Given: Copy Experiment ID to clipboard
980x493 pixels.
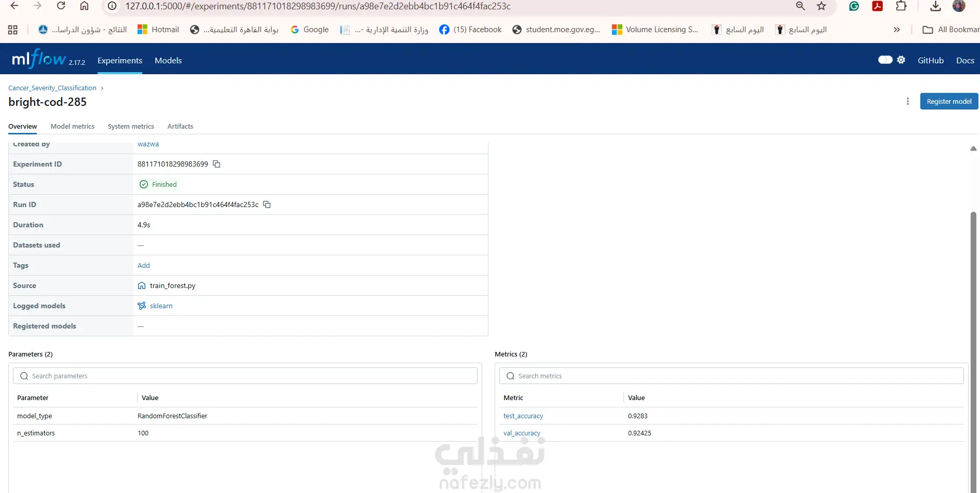Looking at the screenshot, I should (217, 164).
